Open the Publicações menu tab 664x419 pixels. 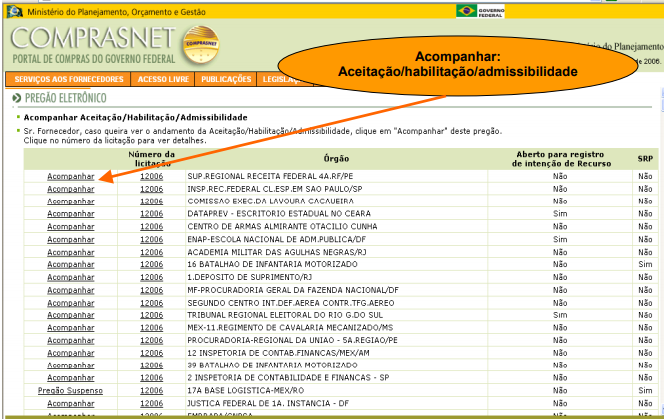click(225, 79)
